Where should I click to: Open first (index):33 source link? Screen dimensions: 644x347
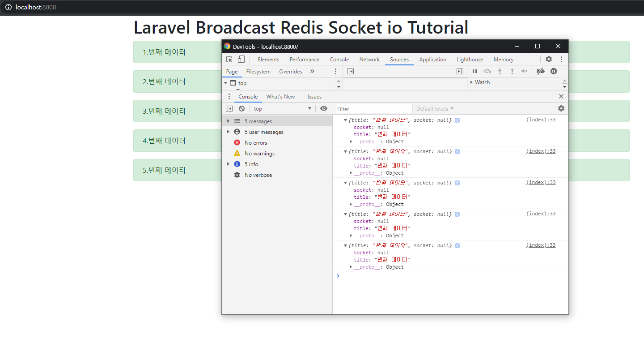pyautogui.click(x=541, y=120)
